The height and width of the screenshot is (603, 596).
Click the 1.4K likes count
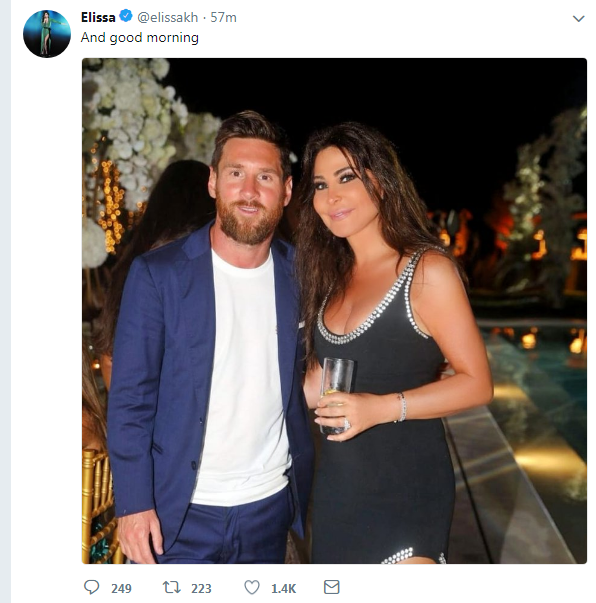pos(283,588)
